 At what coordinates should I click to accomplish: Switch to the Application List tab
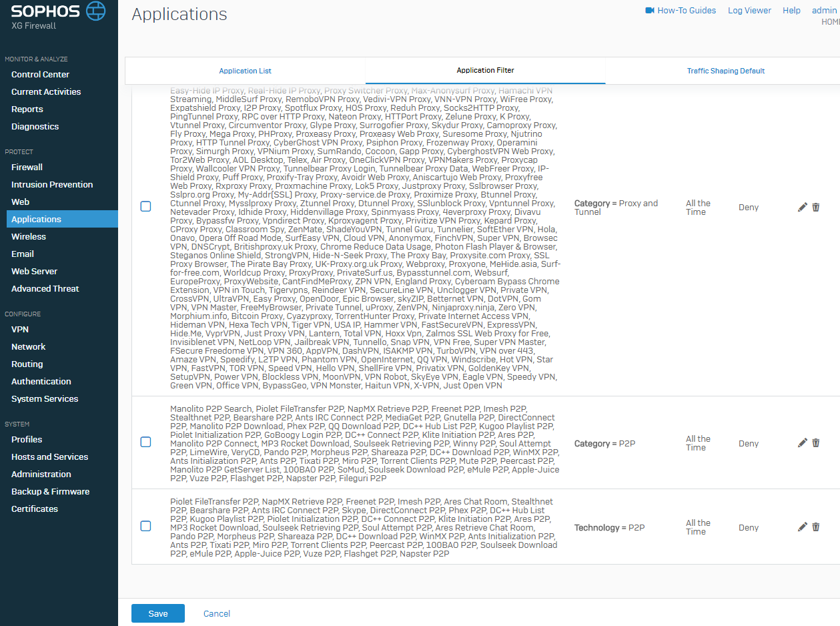pos(246,71)
